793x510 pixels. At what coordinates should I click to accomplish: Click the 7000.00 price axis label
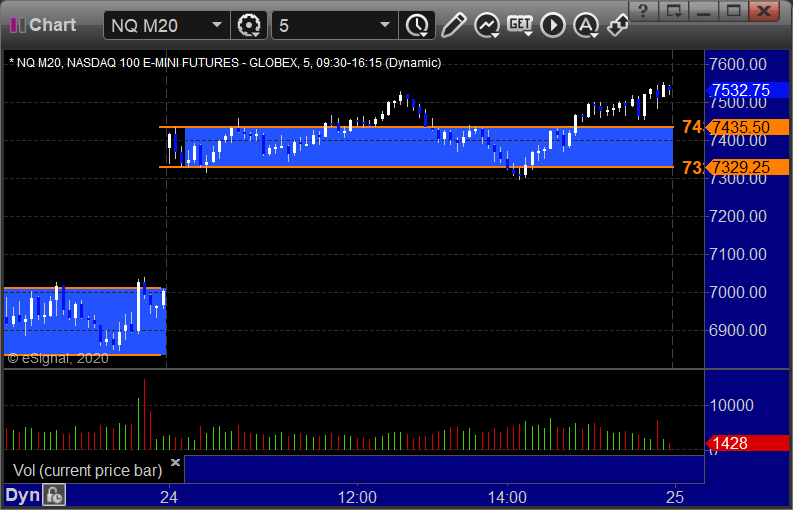(738, 292)
